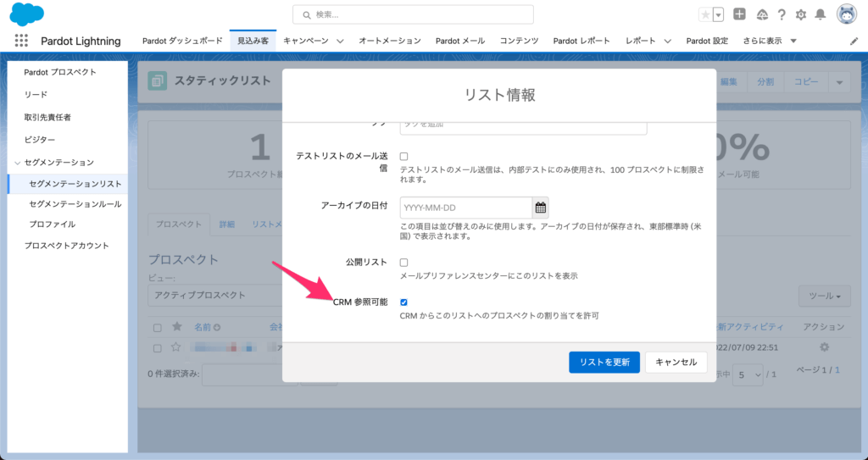
Task: Toggle テストリストのメール送信 checkbox
Action: tap(403, 157)
